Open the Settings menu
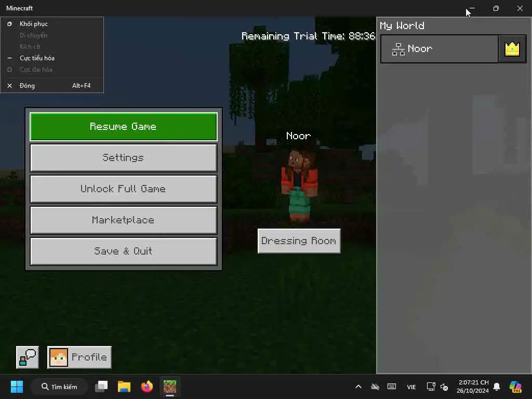This screenshot has height=399, width=532. [x=124, y=158]
